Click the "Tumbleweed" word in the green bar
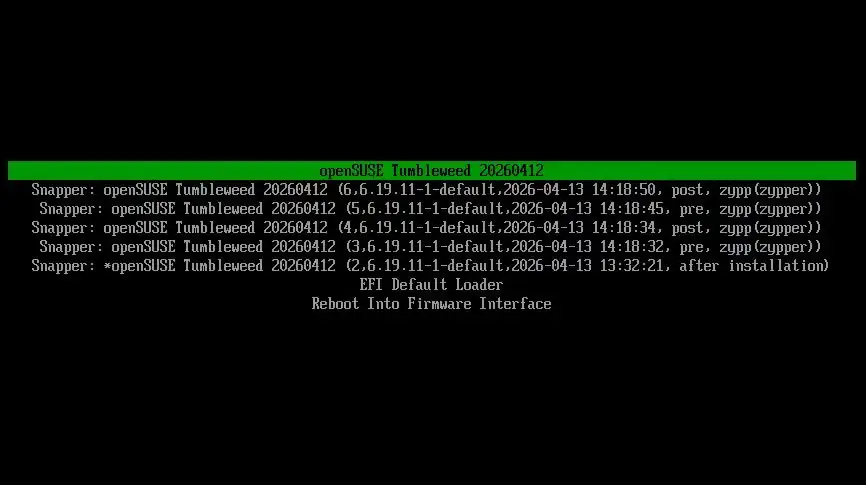Screen dimensions: 866x485 pyautogui.click(x=431, y=170)
